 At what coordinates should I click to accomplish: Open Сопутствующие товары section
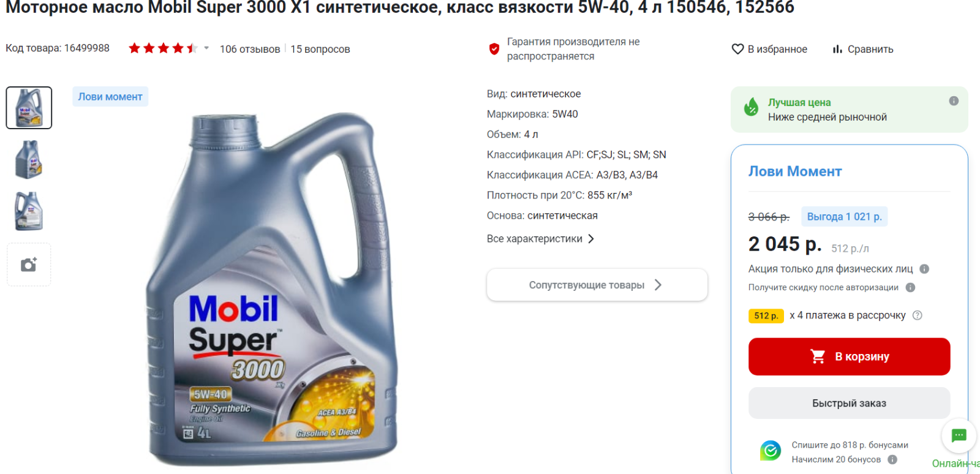pos(597,285)
